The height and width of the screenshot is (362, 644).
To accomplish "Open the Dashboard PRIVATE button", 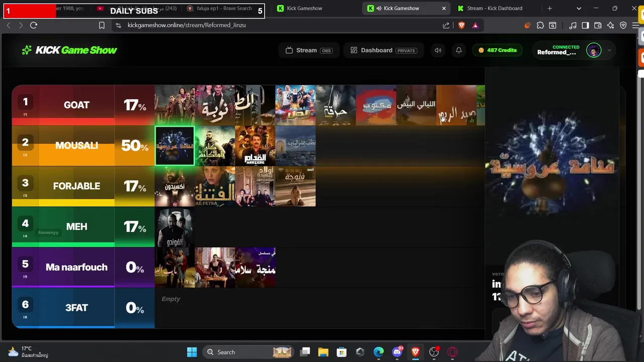I will click(383, 50).
